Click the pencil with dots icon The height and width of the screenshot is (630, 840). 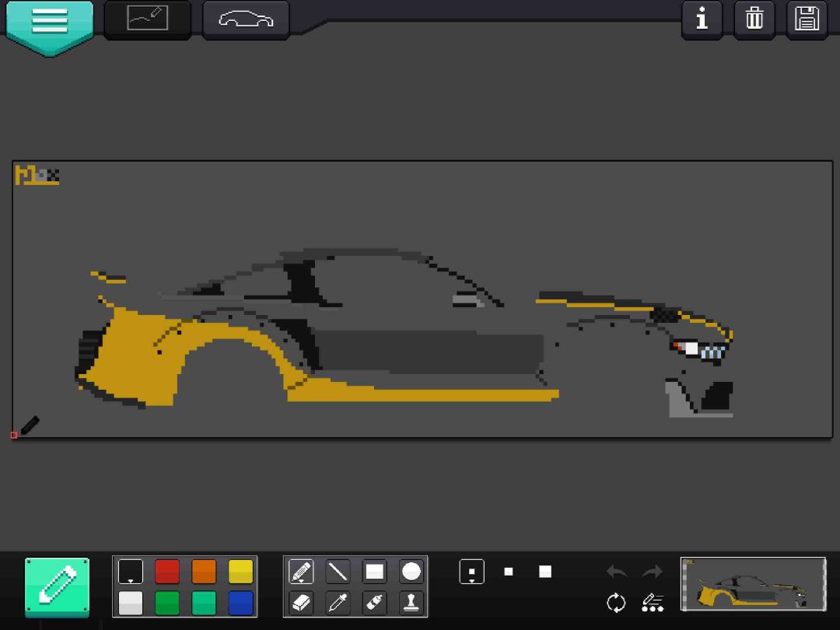click(x=653, y=603)
